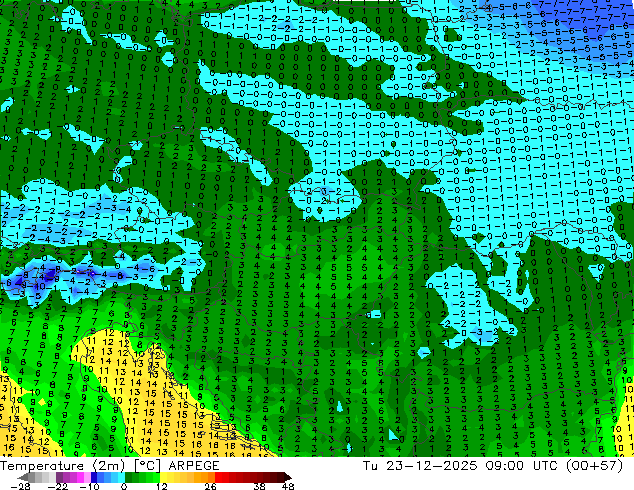
Task: Click the "[°C]" unit label
Action: (x=147, y=466)
